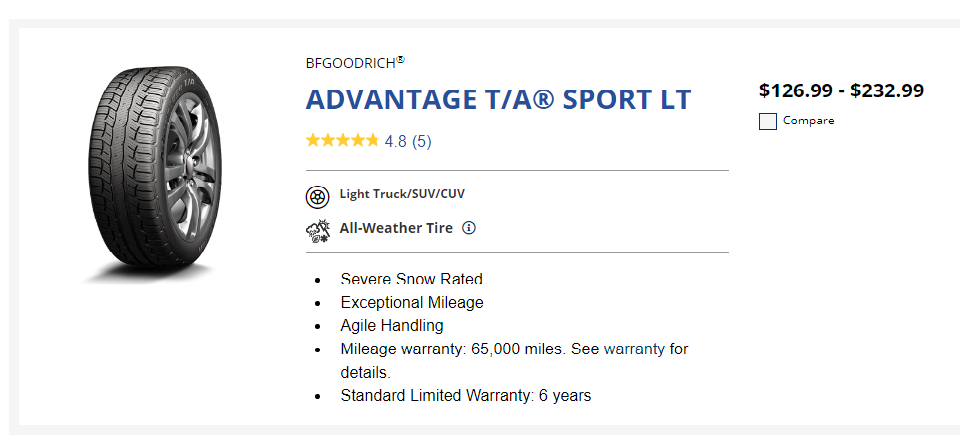Open the (5) reviews count
Screen dimensions: 960x447
[421, 141]
